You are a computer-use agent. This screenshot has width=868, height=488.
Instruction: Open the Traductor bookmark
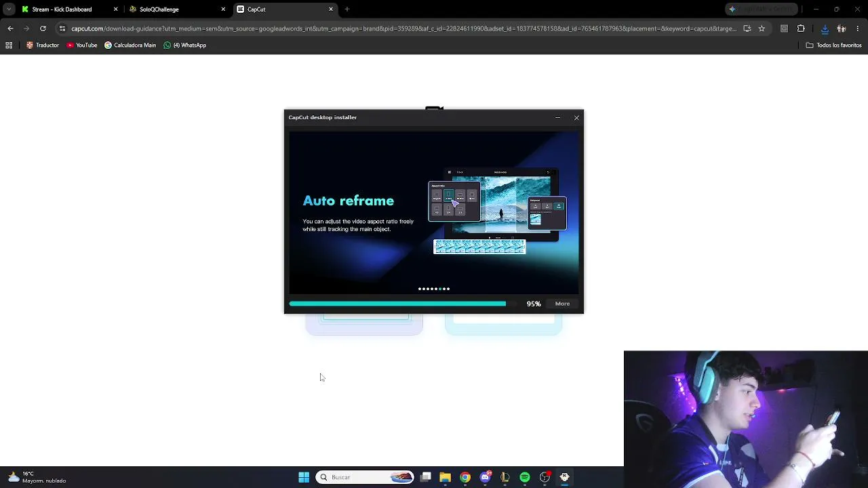(x=43, y=45)
